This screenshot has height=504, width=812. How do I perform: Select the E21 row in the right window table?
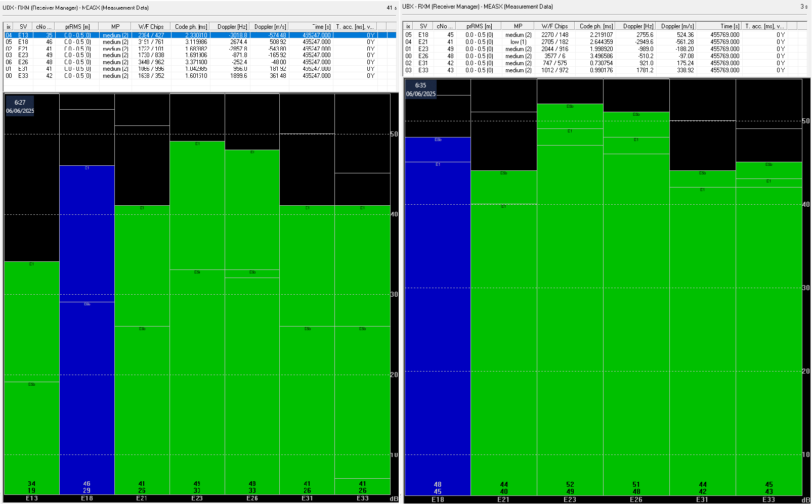(605, 42)
